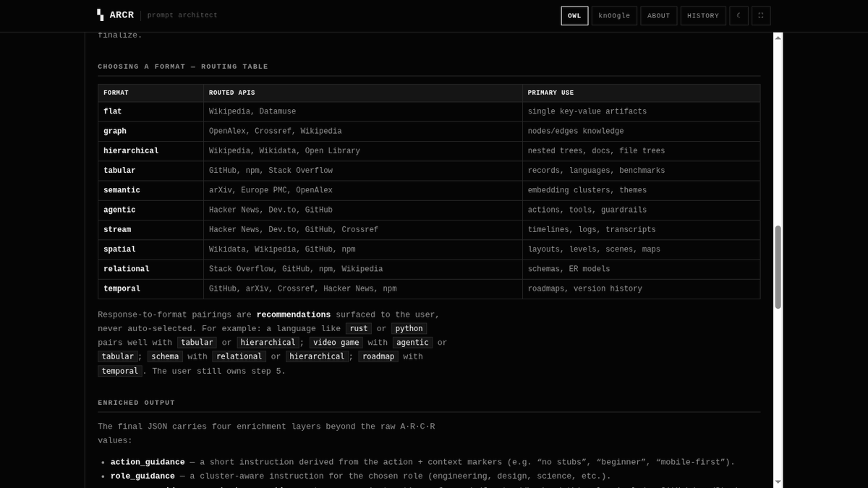Click 'single key-value artifacts' cell
This screenshot has height=488, width=868.
(642, 112)
